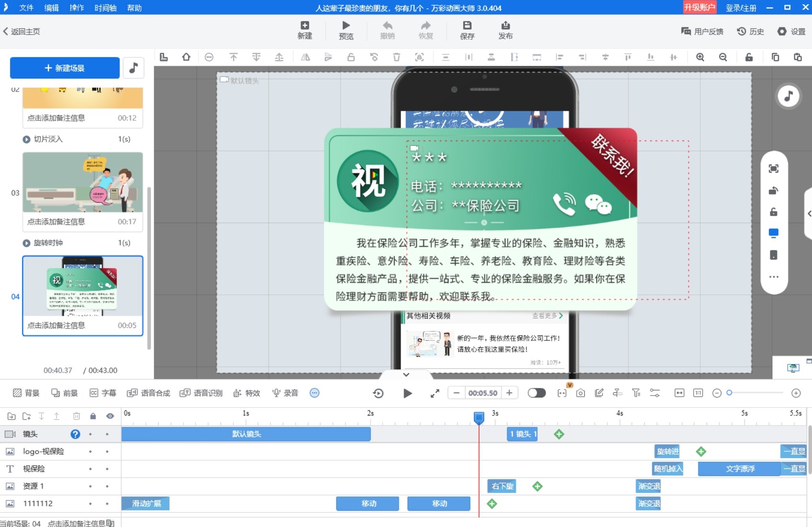Open 用户反馈 feedback
Image resolution: width=812 pixels, height=527 pixels.
pyautogui.click(x=702, y=32)
